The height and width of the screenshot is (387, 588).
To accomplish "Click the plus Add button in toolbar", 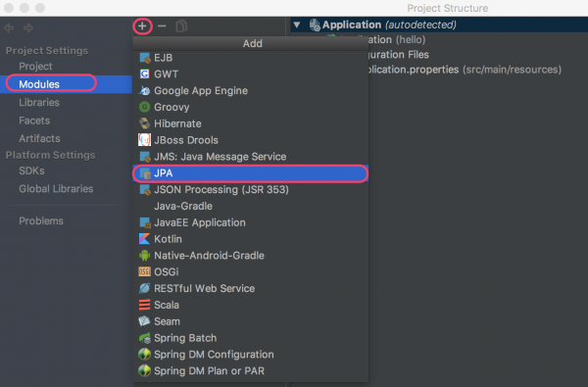I will click(x=142, y=26).
